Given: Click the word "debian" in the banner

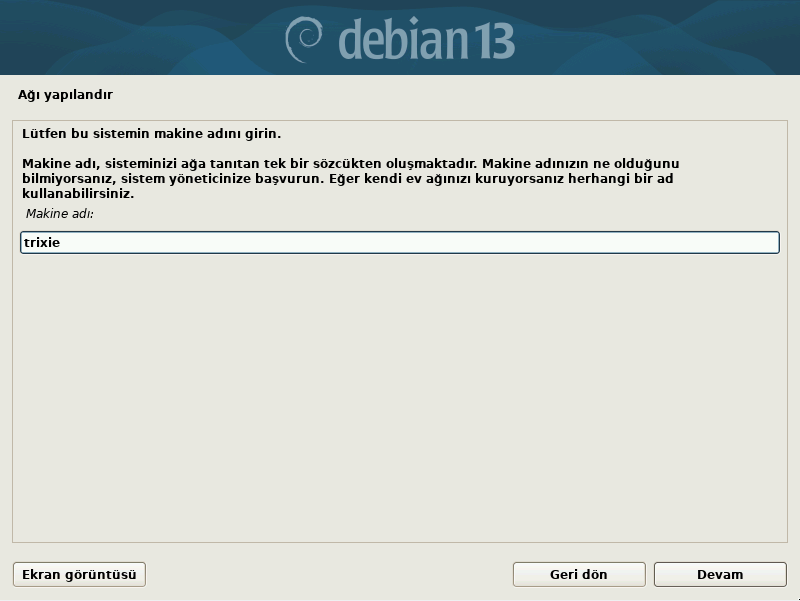Looking at the screenshot, I should pos(403,39).
